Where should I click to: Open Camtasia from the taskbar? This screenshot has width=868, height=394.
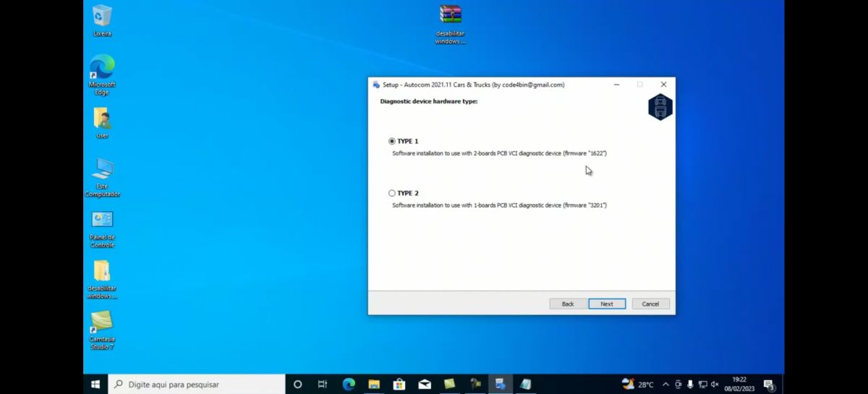pos(450,385)
